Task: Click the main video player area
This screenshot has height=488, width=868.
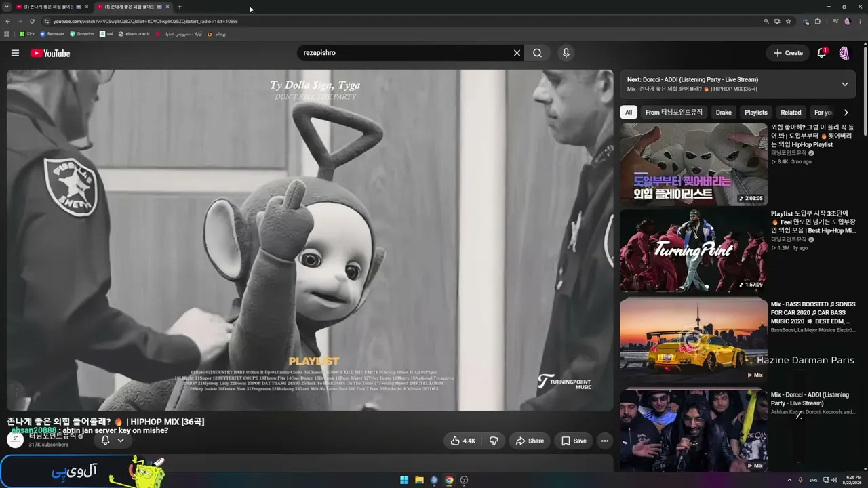Action: (310, 240)
